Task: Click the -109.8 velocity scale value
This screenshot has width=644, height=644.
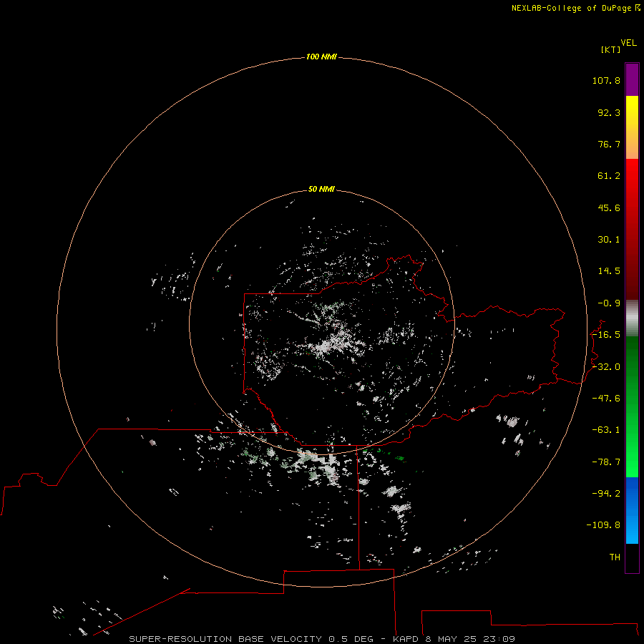Action: tap(603, 525)
